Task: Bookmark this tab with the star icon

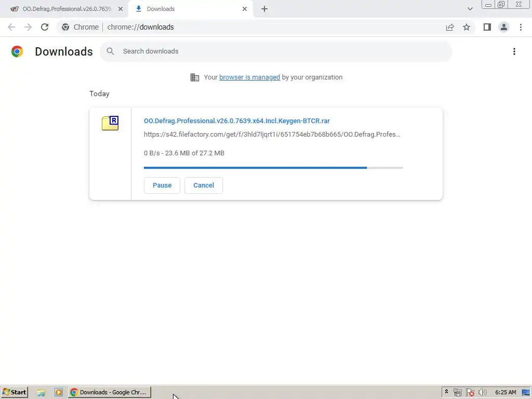Action: 467,27
